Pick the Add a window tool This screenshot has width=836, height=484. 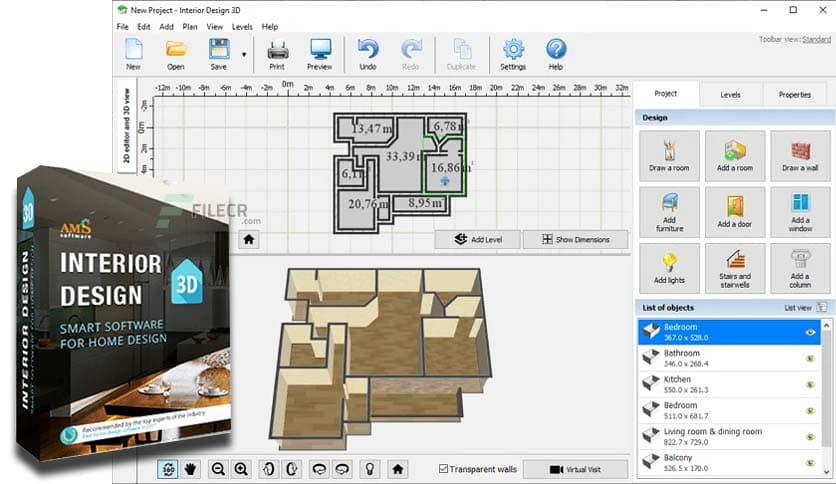coord(800,212)
